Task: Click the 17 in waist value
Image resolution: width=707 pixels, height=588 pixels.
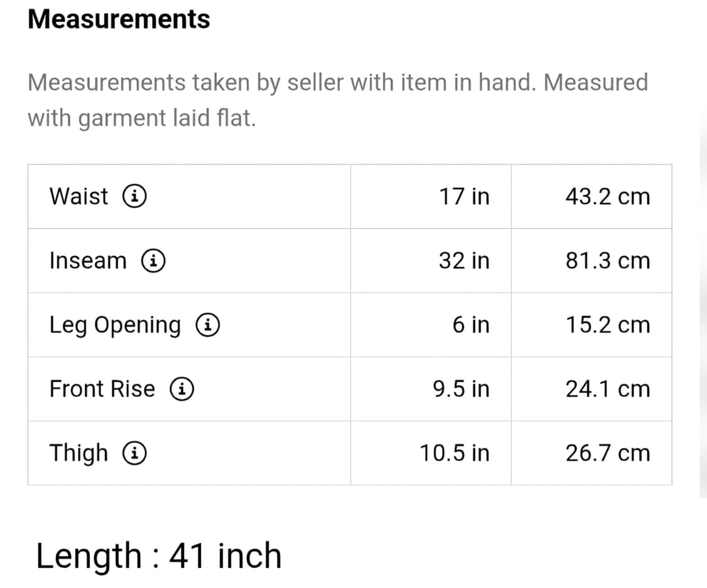Action: (464, 197)
